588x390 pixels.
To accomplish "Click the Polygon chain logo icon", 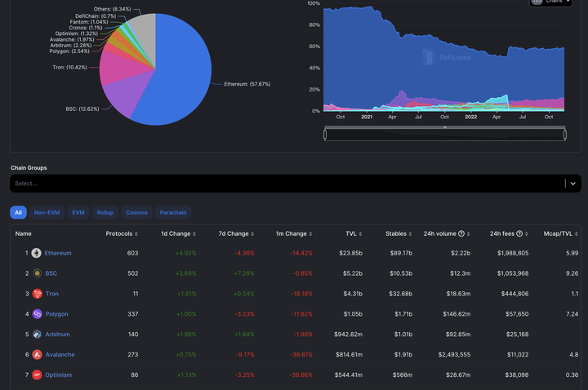I will pyautogui.click(x=37, y=314).
